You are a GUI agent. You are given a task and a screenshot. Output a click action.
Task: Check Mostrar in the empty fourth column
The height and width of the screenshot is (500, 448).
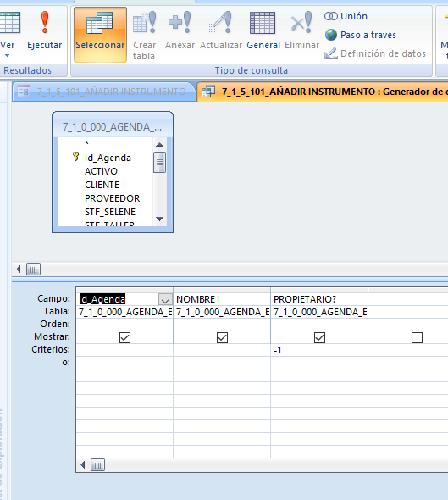tap(418, 337)
